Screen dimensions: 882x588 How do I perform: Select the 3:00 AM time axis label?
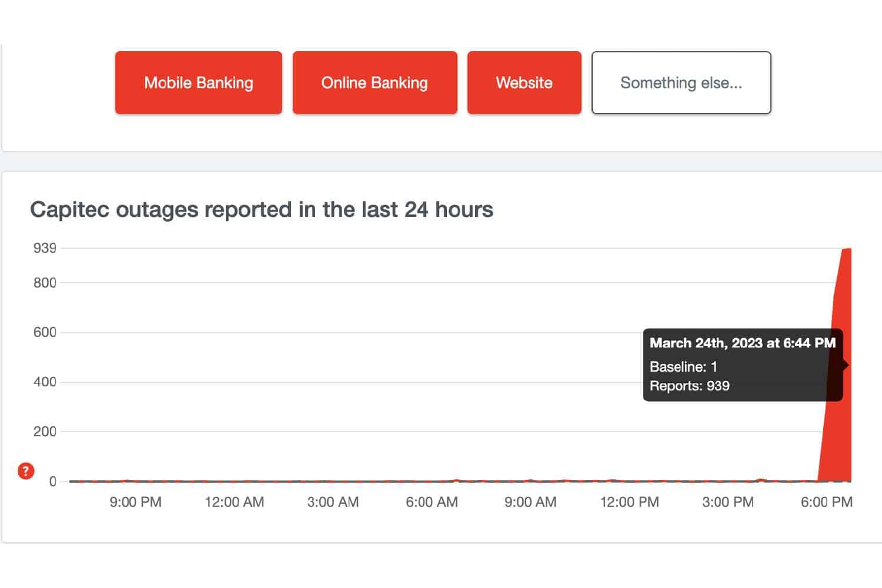point(333,502)
